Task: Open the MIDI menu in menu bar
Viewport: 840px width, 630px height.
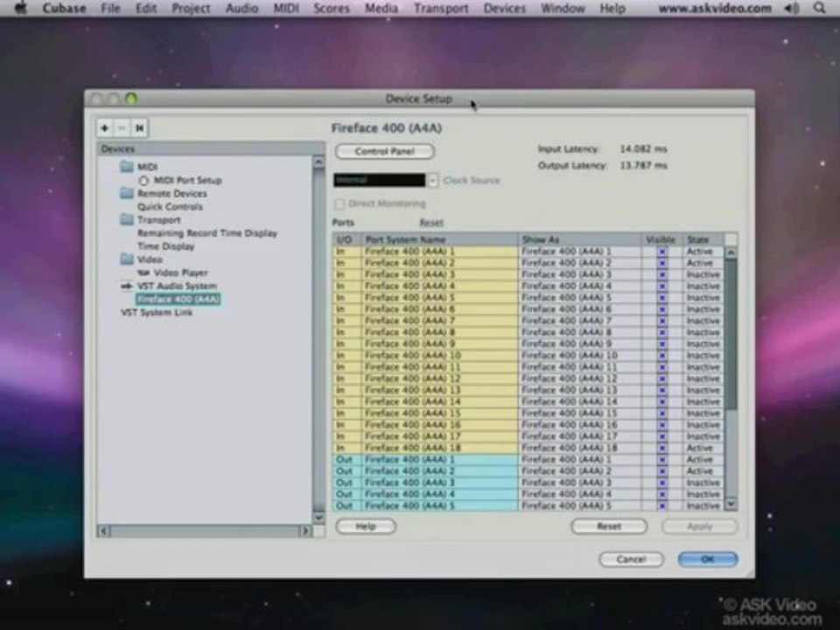Action: (x=286, y=8)
